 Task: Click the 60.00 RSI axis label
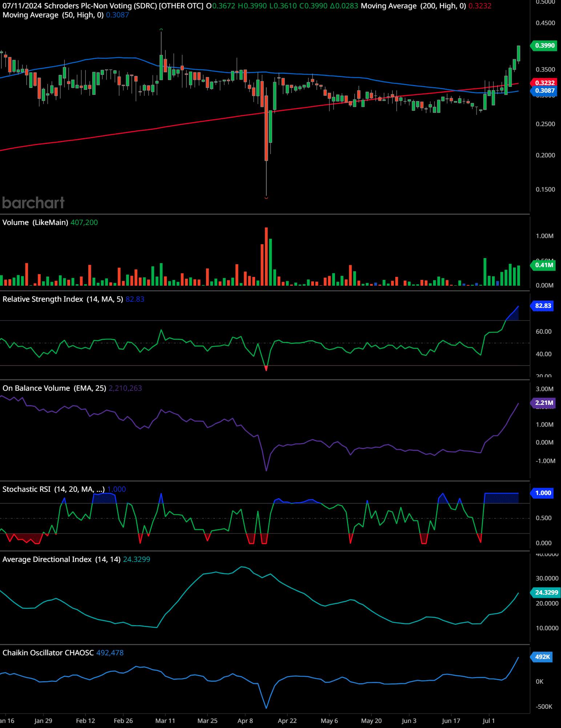(544, 331)
